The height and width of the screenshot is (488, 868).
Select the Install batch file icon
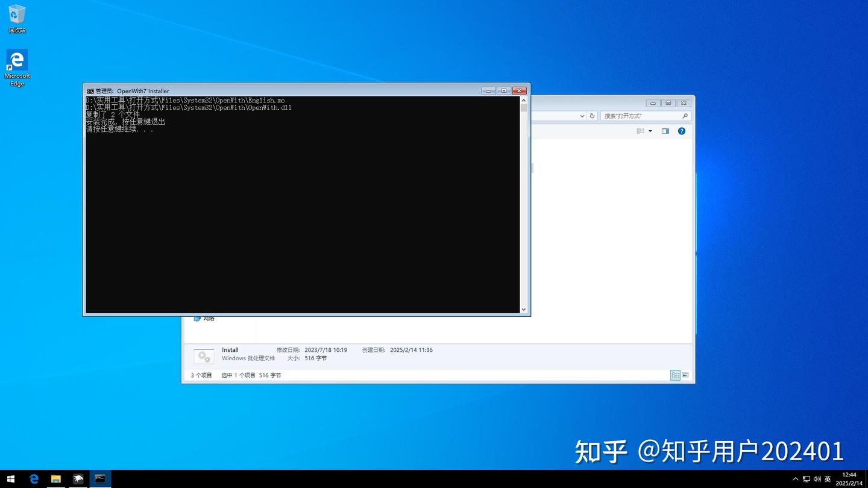pos(204,355)
